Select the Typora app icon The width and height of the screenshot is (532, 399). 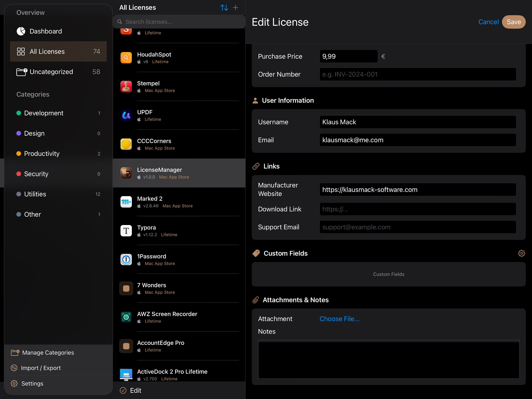(x=126, y=231)
